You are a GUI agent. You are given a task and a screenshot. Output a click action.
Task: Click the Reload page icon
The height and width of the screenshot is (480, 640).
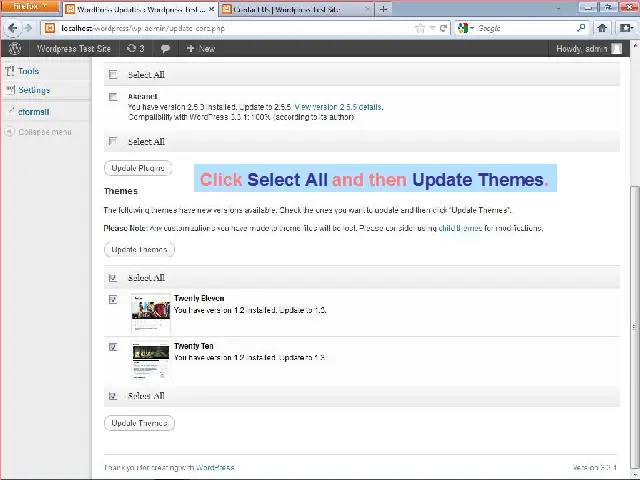pos(443,28)
